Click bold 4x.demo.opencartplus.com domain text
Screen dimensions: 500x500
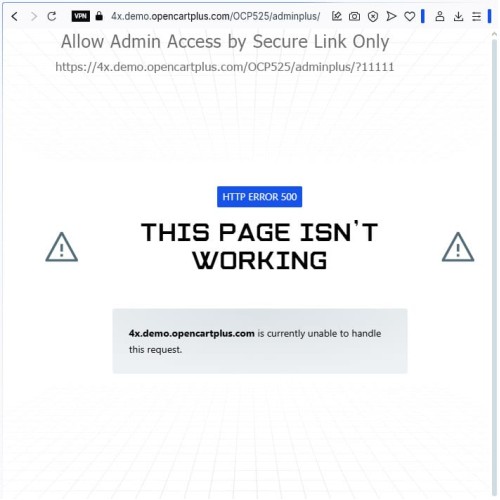(192, 333)
